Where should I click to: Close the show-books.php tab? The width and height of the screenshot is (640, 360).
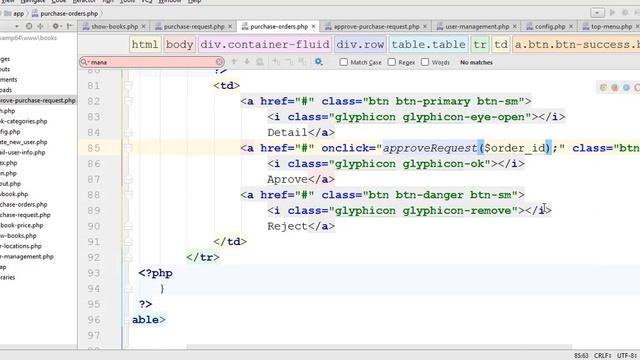[x=143, y=26]
